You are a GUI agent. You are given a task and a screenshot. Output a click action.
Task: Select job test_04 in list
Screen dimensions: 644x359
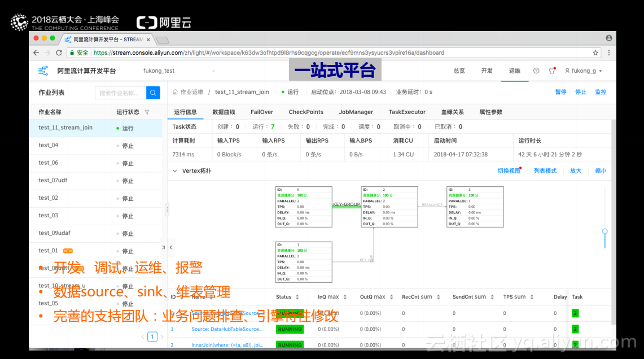(x=96, y=146)
